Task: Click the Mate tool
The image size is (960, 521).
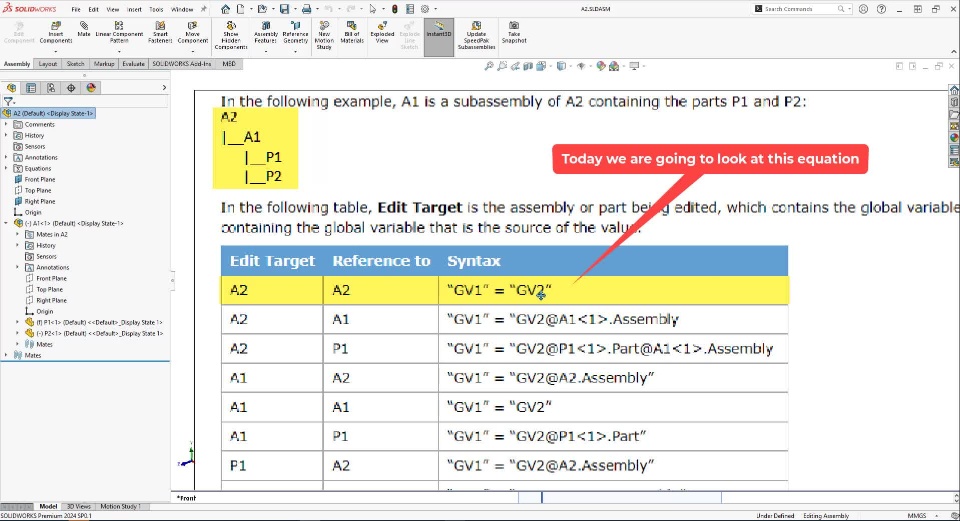Action: coord(84,29)
